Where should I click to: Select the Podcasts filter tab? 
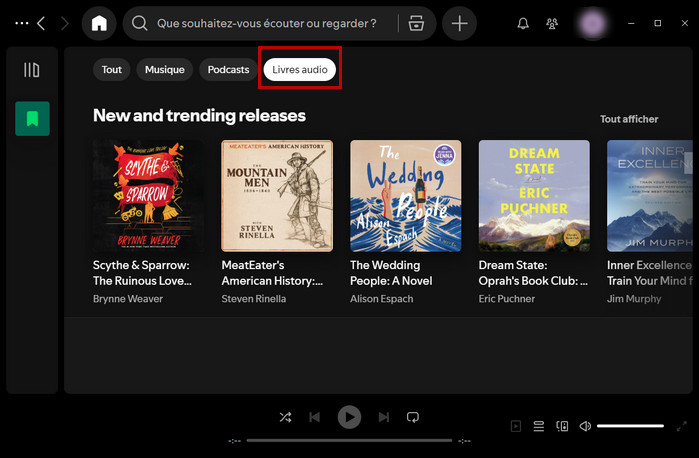pyautogui.click(x=228, y=69)
